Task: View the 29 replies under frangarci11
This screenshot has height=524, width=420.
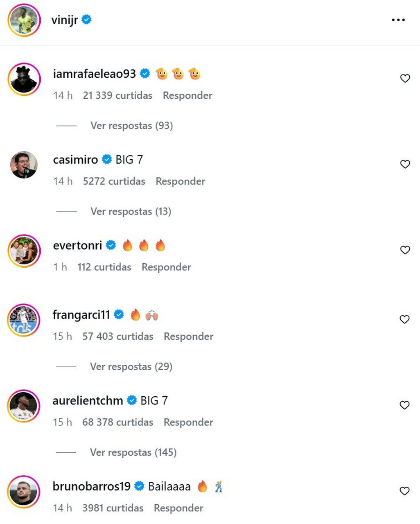Action: (x=131, y=366)
